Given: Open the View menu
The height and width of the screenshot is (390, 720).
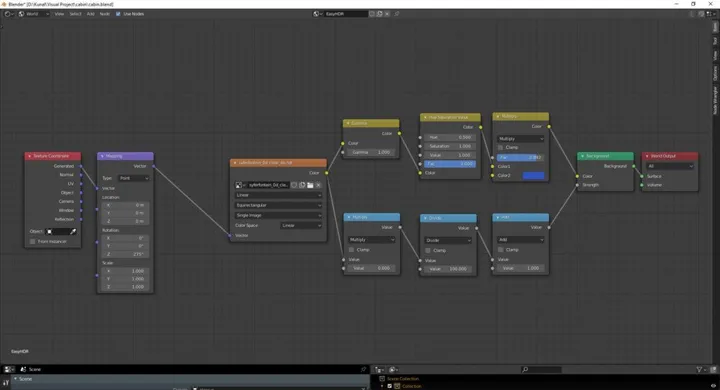Looking at the screenshot, I should click(59, 14).
